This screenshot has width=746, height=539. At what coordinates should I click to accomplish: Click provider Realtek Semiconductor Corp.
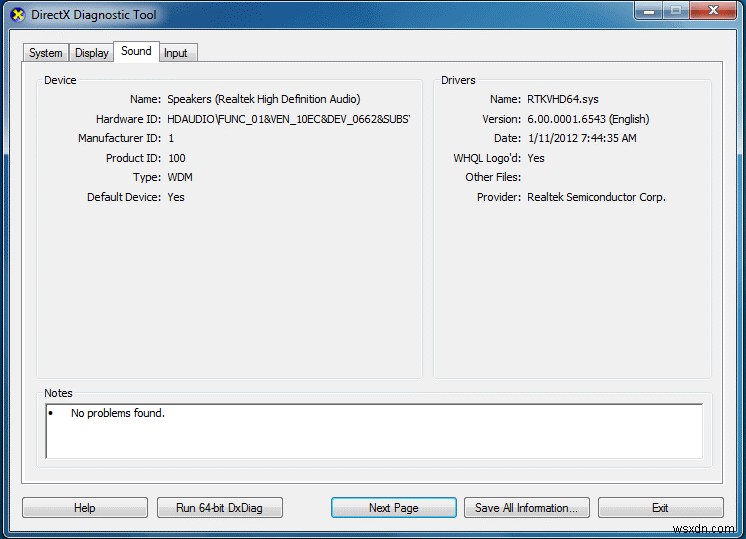coord(596,197)
